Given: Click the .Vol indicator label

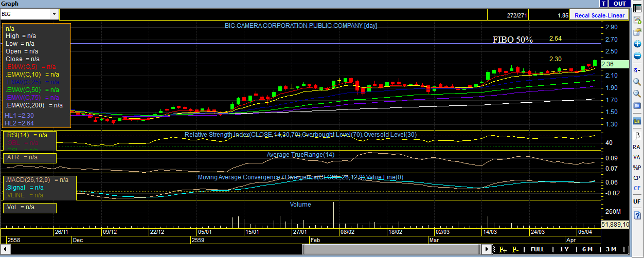Looking at the screenshot, I should [21, 207].
